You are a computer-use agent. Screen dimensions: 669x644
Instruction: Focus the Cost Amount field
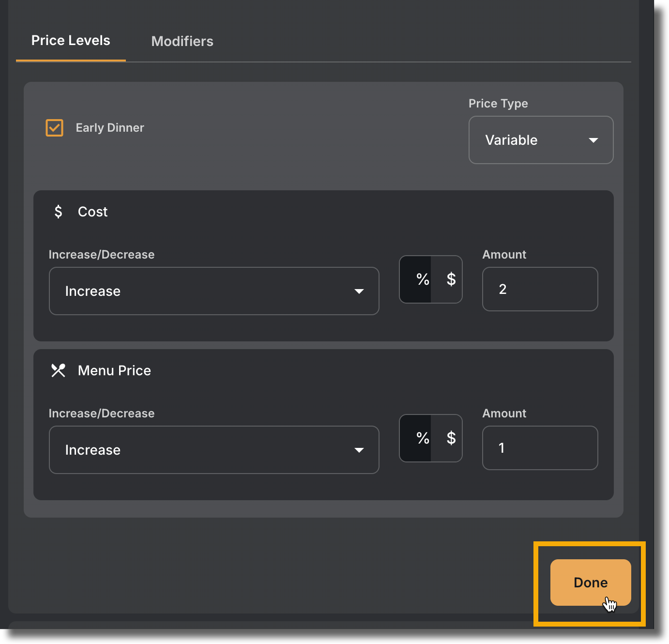pos(540,289)
